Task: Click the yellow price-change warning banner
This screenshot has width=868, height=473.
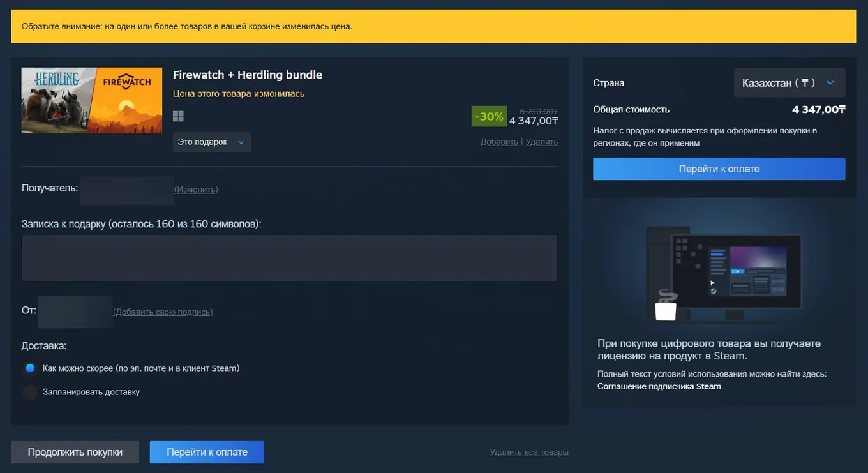Action: coord(433,26)
